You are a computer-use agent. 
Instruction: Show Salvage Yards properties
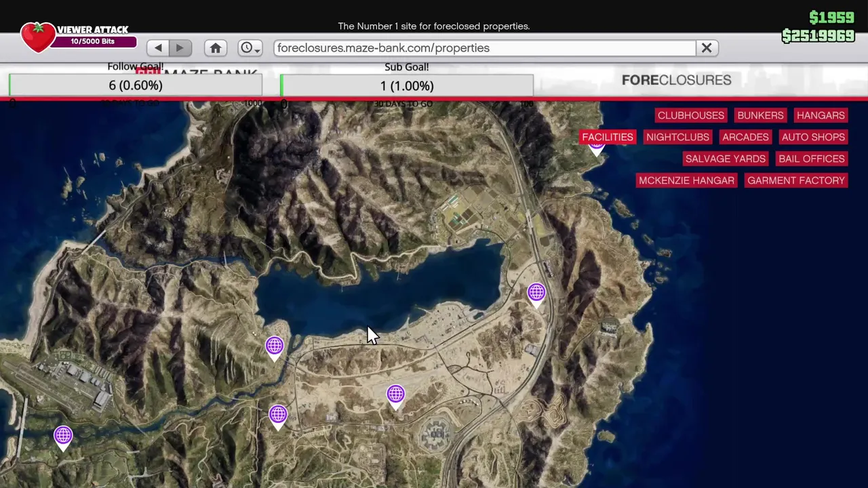(725, 159)
